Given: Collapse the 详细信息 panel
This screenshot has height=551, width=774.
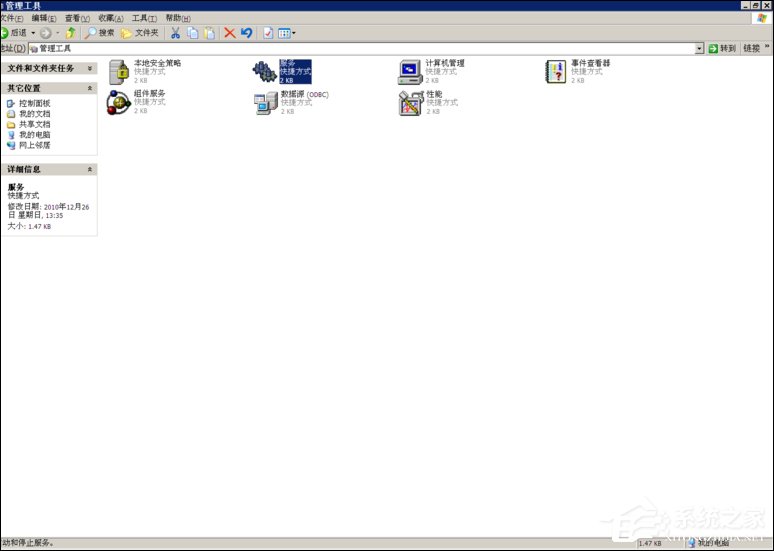Looking at the screenshot, I should pos(90,170).
